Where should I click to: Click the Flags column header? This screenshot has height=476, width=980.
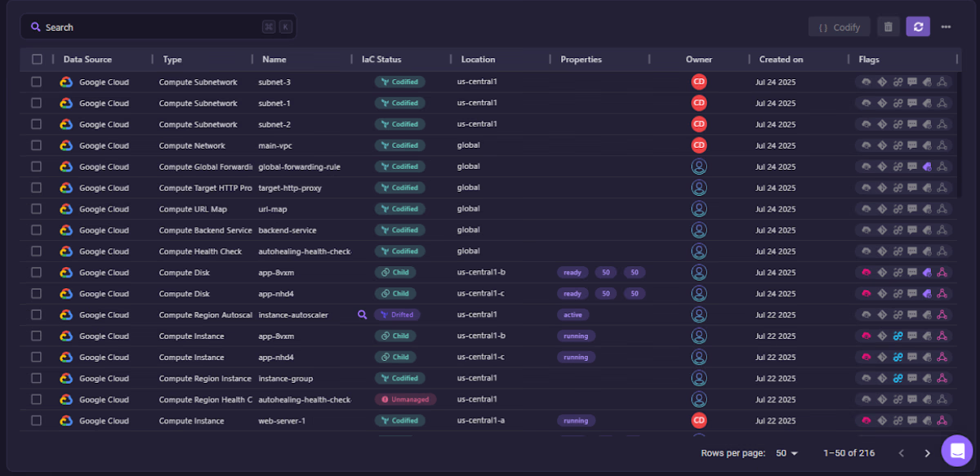pyautogui.click(x=869, y=60)
